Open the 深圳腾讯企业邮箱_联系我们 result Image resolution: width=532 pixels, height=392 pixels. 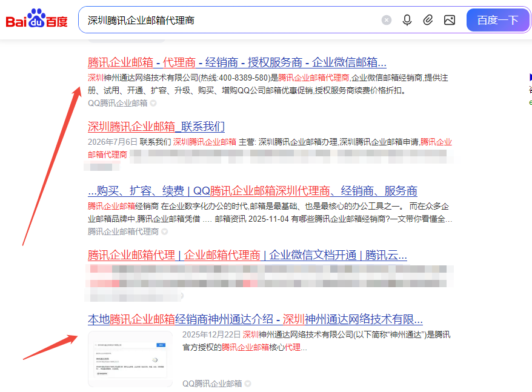[x=156, y=127]
